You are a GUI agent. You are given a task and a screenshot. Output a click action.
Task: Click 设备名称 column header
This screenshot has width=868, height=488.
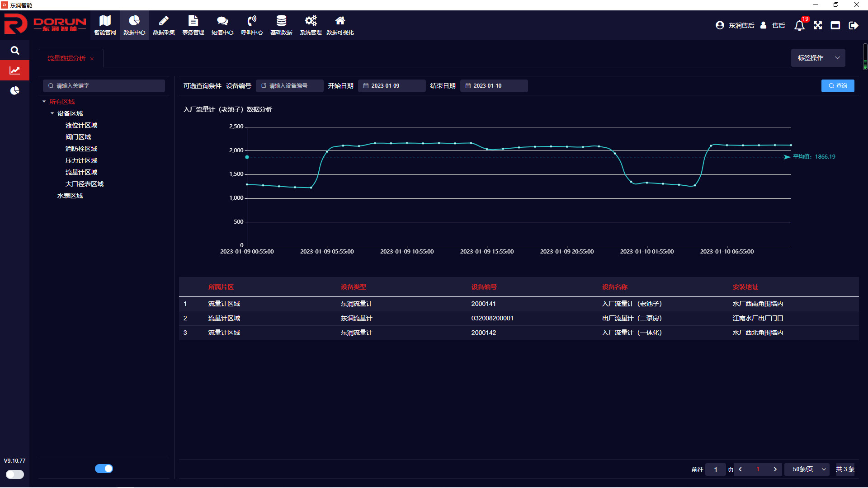point(615,287)
